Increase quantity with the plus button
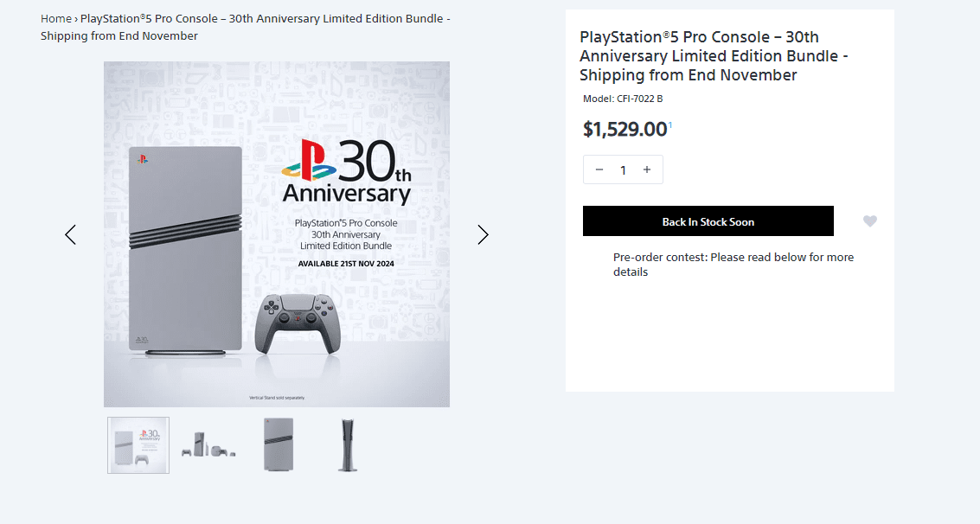The image size is (980, 524). pos(647,169)
